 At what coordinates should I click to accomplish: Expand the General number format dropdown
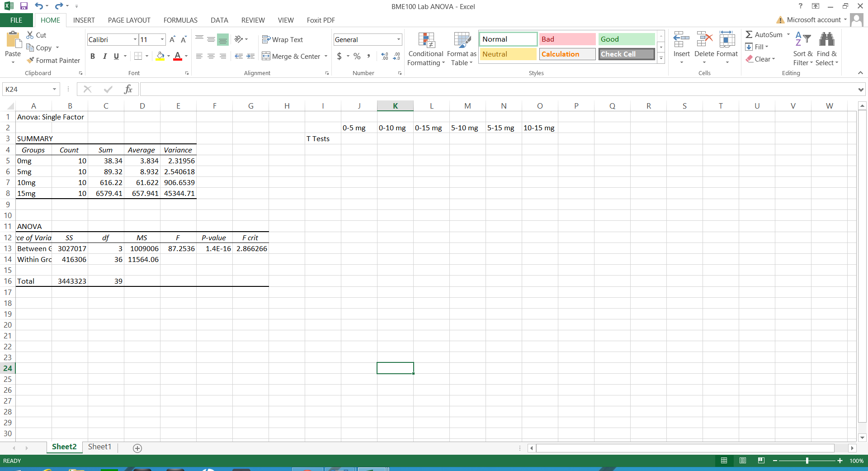[x=398, y=40]
